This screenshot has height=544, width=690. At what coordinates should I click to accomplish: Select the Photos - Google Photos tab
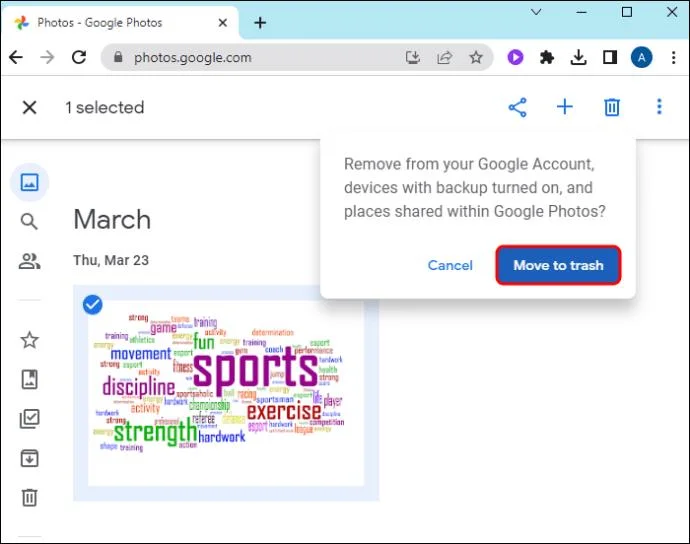[x=120, y=22]
